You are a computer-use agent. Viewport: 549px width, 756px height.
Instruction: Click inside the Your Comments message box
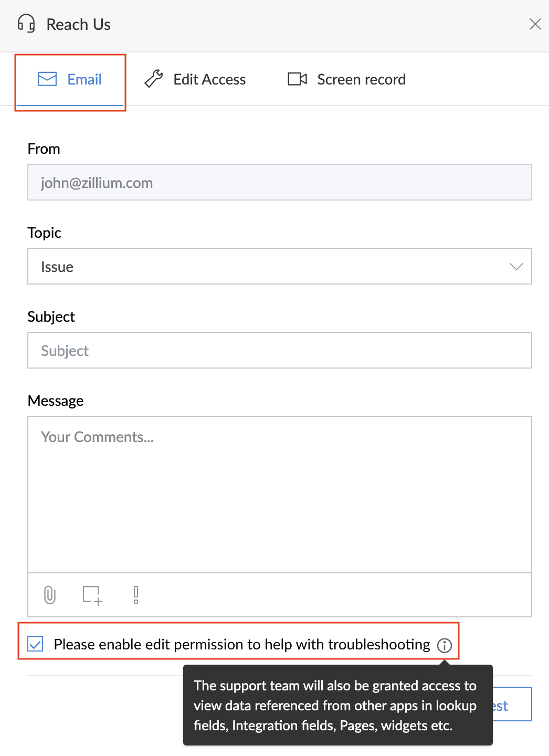(280, 495)
